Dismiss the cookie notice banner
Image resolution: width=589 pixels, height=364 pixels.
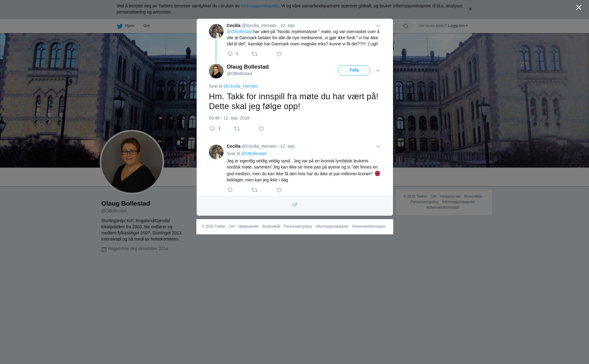(470, 9)
